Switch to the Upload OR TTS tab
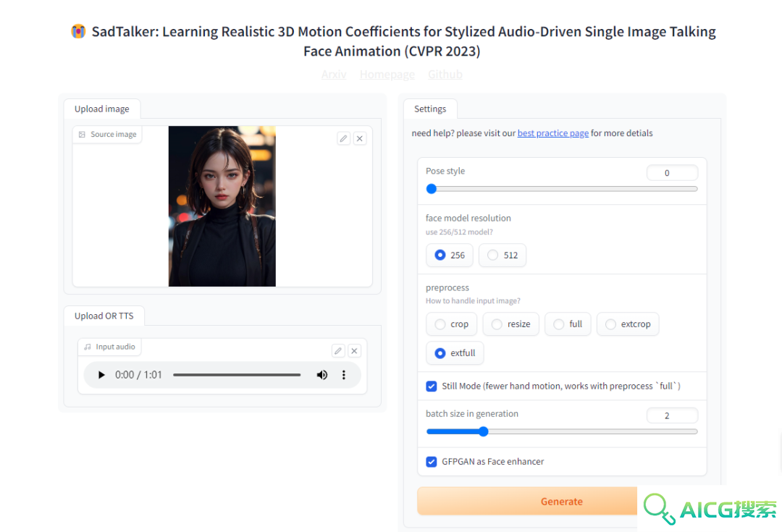Viewport: 782px width, 532px height. 104,316
